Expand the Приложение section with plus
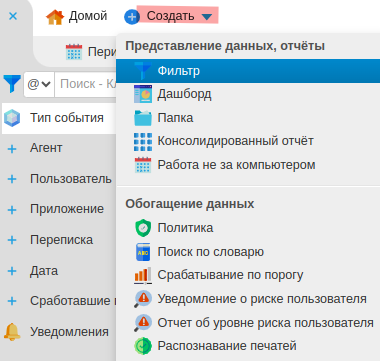The image size is (380, 361). 12,210
